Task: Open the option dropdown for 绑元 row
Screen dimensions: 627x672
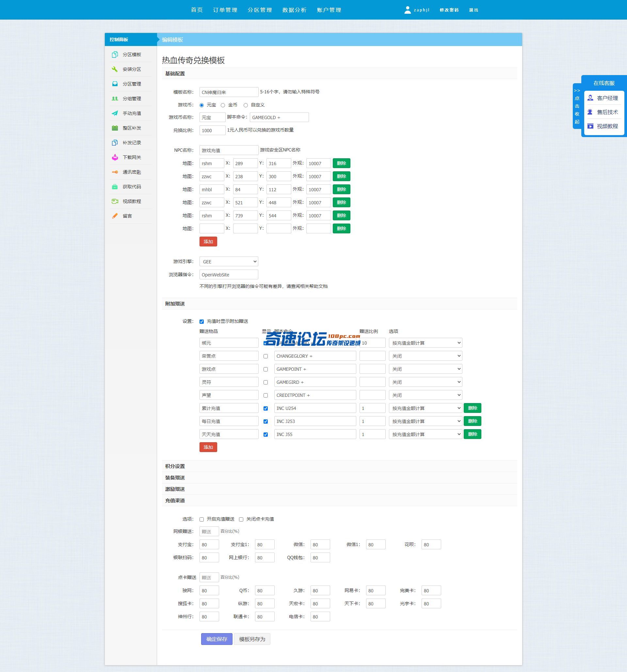Action: point(426,343)
